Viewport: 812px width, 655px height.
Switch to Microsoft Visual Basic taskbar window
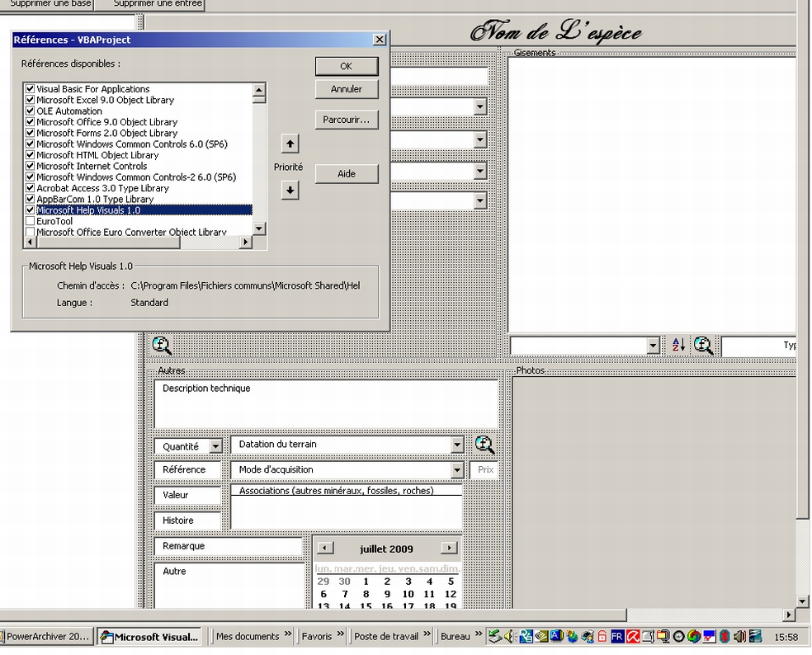click(x=151, y=637)
